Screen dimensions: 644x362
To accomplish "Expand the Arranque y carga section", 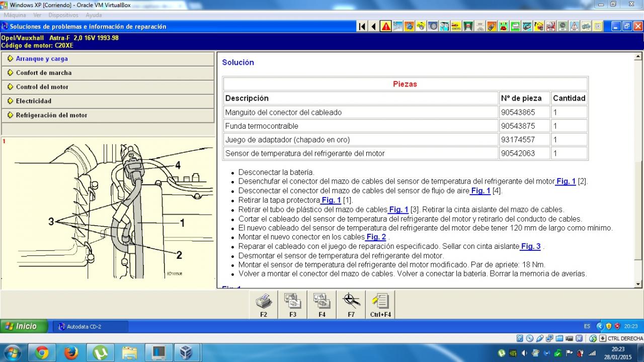I will point(42,59).
